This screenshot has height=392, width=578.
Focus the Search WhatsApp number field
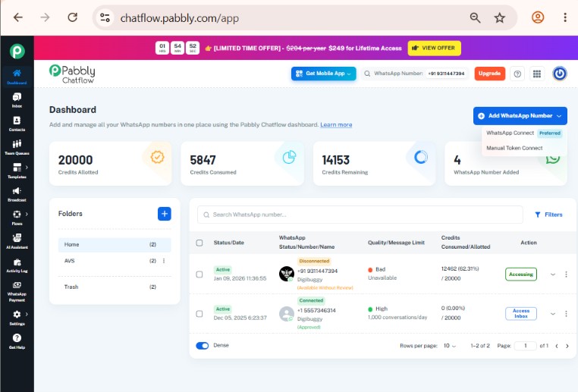(360, 215)
